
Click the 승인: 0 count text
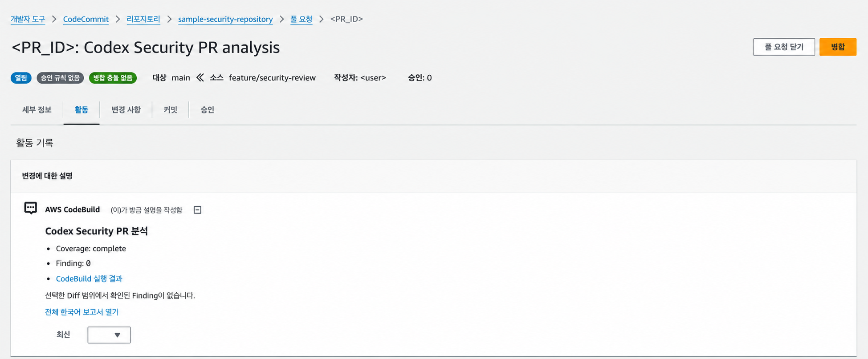pos(420,78)
